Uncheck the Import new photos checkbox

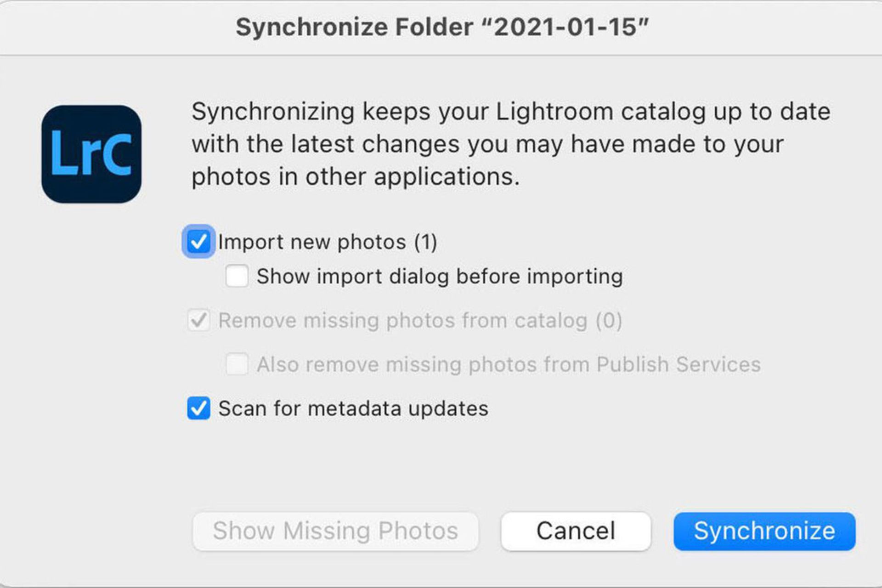tap(198, 242)
